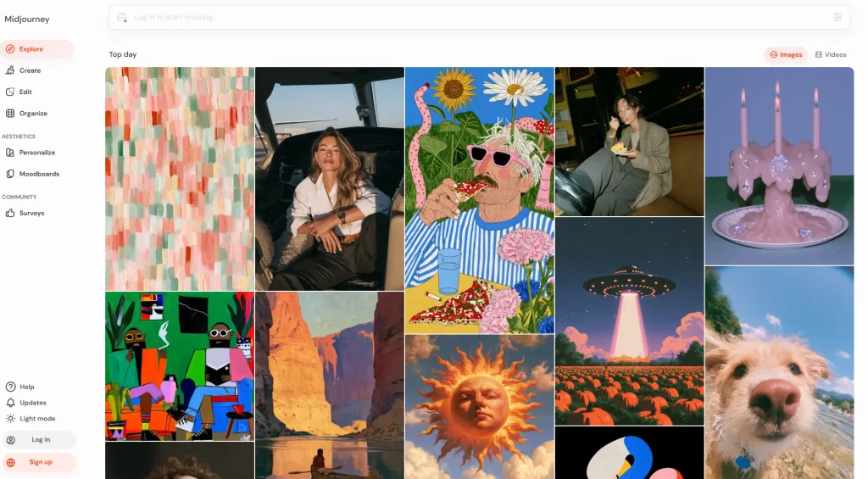Click the Log in button
Image resolution: width=868 pixels, height=479 pixels.
pyautogui.click(x=38, y=440)
